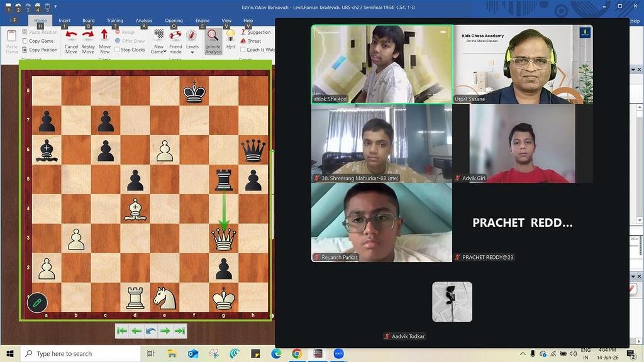Screen dimensions: 644x362
Task: Open the quick access toolbar customize arrow
Action: click(x=55, y=7)
